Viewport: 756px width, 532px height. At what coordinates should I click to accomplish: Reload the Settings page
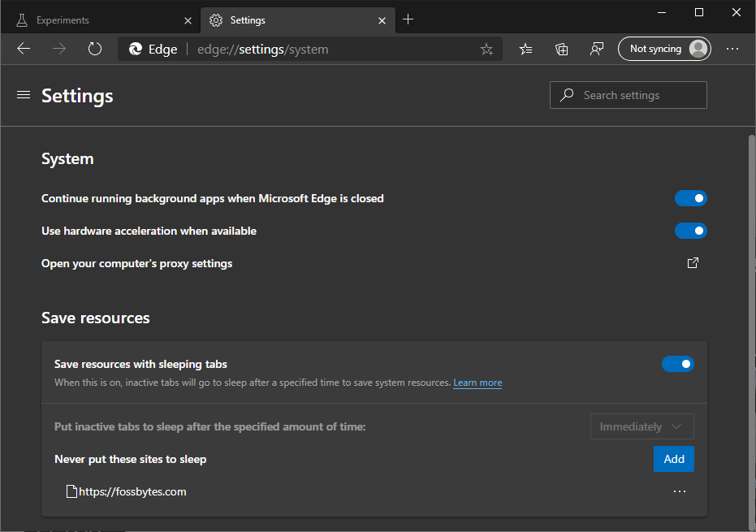click(95, 49)
